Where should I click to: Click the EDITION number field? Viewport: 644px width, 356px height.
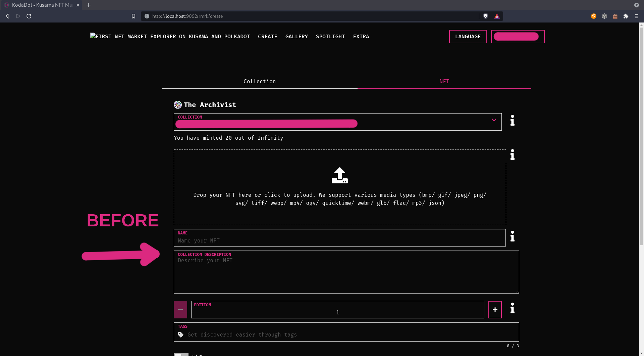338,310
